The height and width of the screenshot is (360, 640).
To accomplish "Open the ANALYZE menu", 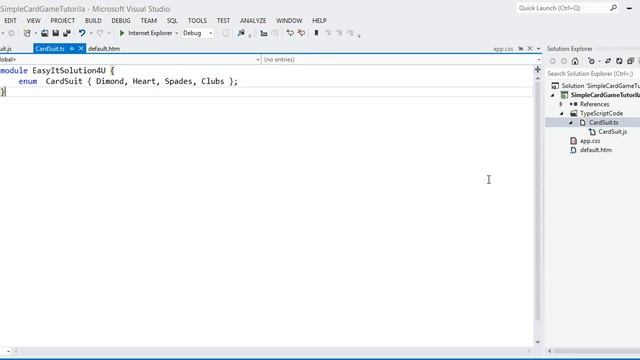I will [253, 20].
